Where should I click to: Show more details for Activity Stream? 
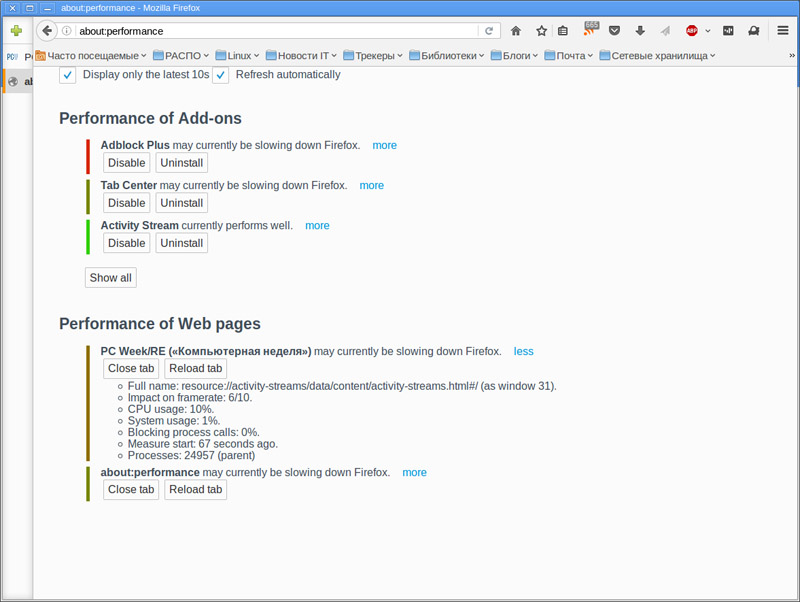pyautogui.click(x=317, y=225)
